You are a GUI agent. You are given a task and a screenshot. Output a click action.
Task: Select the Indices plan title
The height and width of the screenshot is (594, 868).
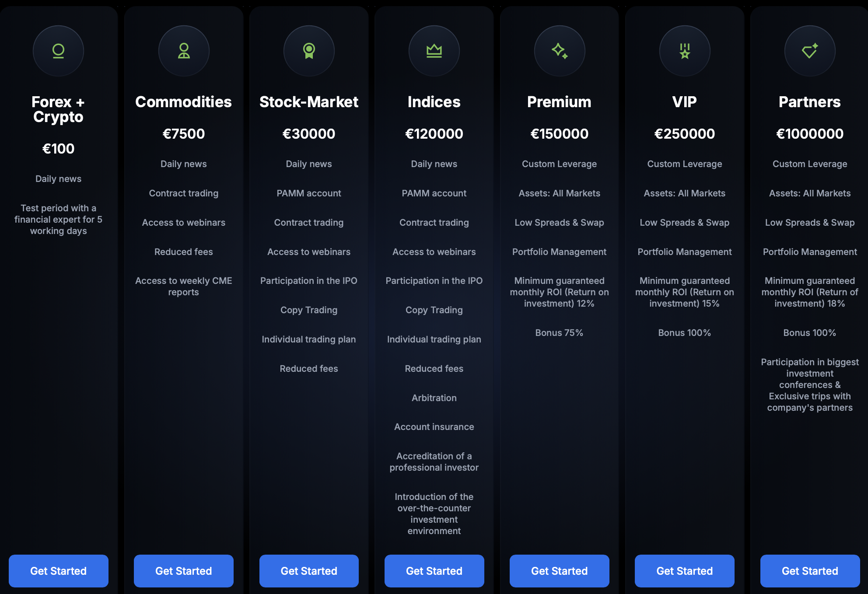pyautogui.click(x=434, y=102)
